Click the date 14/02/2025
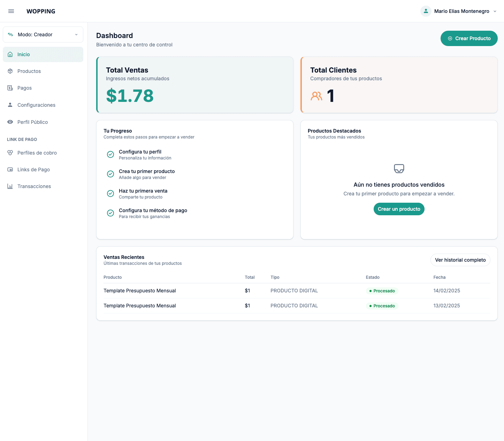The width and height of the screenshot is (504, 441). pyautogui.click(x=447, y=291)
